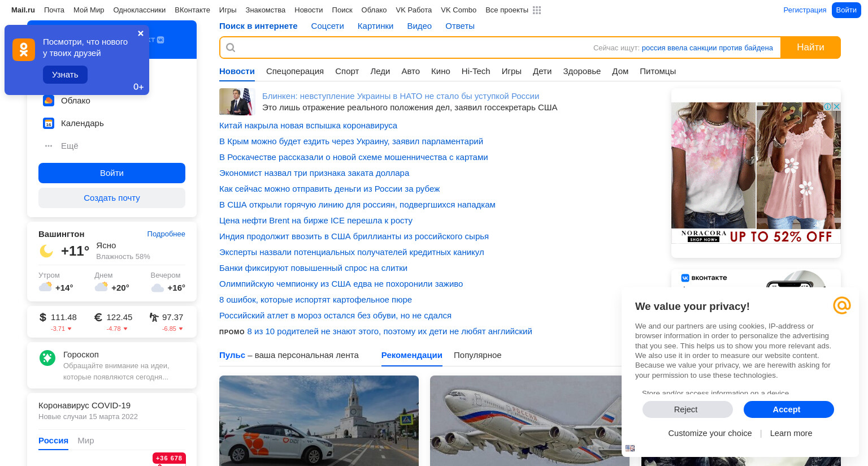Open Blinken news thumbnail photo

(237, 102)
